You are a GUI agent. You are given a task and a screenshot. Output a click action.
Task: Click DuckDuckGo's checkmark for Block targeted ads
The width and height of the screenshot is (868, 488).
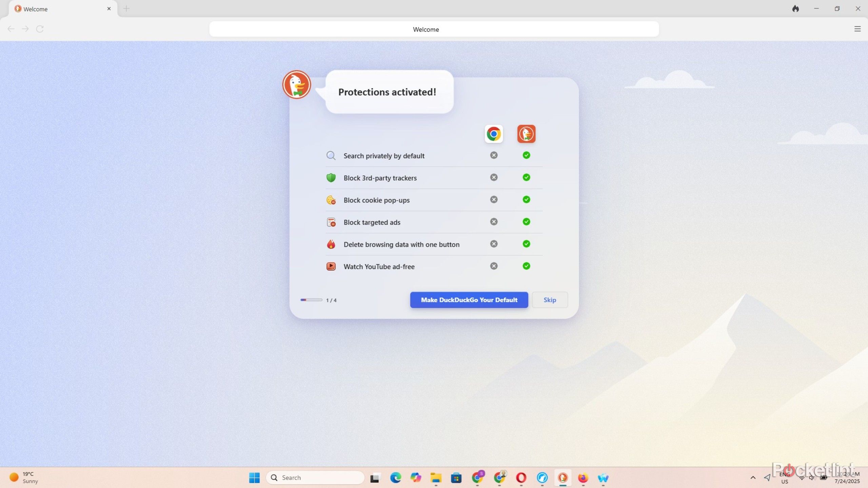(x=526, y=222)
